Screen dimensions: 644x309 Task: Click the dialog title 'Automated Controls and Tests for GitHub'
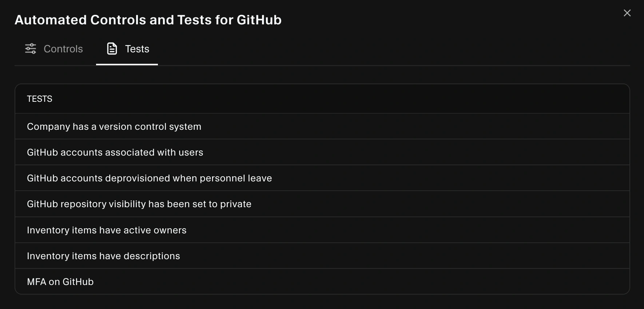click(148, 20)
